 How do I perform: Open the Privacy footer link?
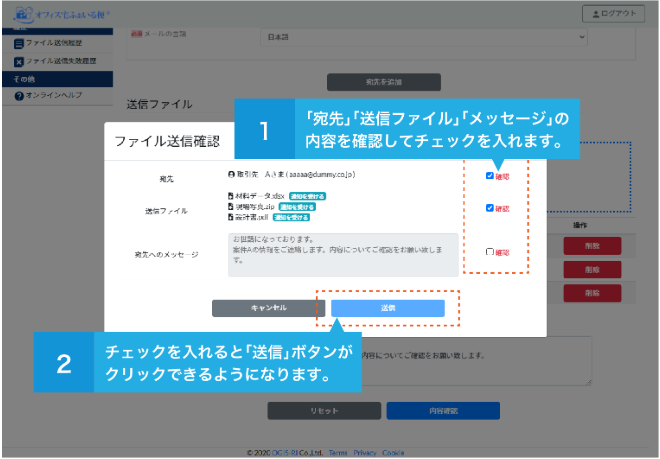click(x=365, y=453)
